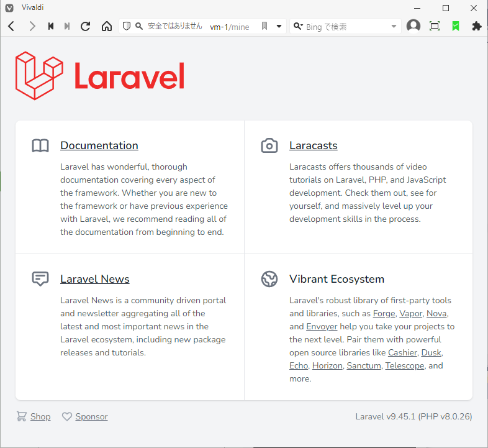The height and width of the screenshot is (448, 488).
Task: Click the rewind history button
Action: click(51, 26)
